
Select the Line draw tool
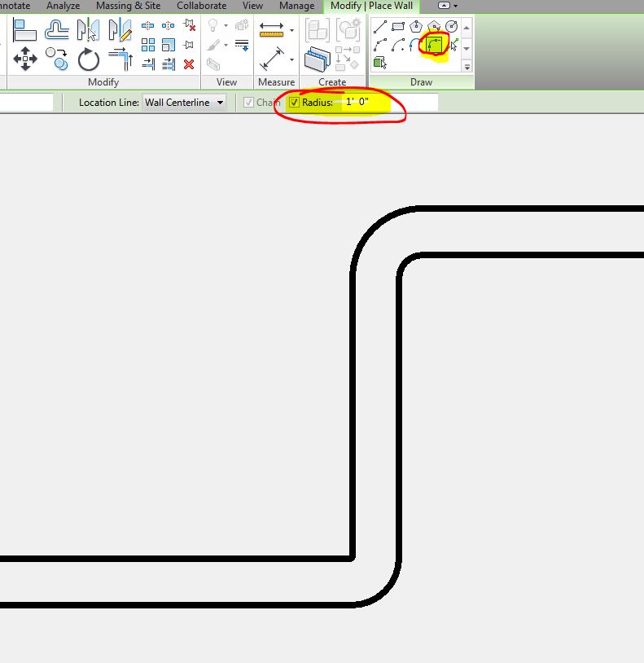click(x=380, y=26)
